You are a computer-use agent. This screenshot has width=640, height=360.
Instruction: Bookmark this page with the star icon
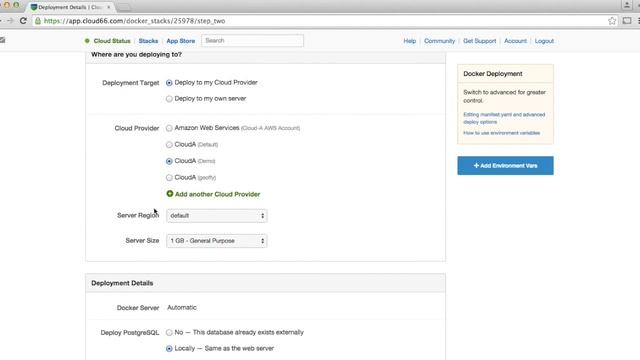coord(612,21)
